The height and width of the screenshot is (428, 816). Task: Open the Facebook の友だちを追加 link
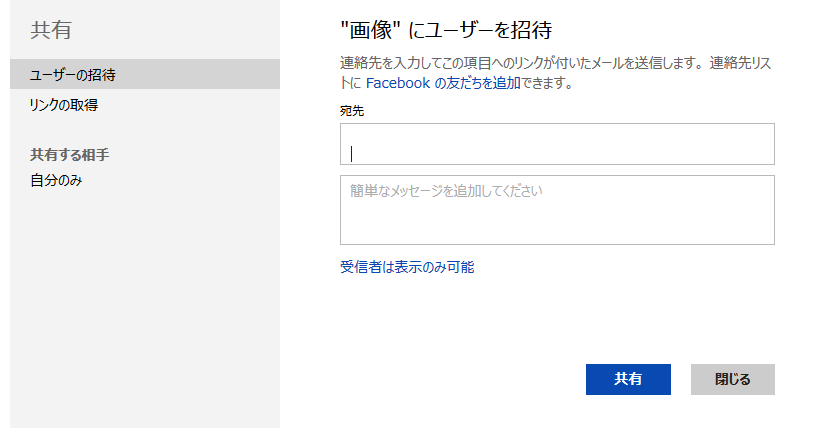(x=443, y=83)
